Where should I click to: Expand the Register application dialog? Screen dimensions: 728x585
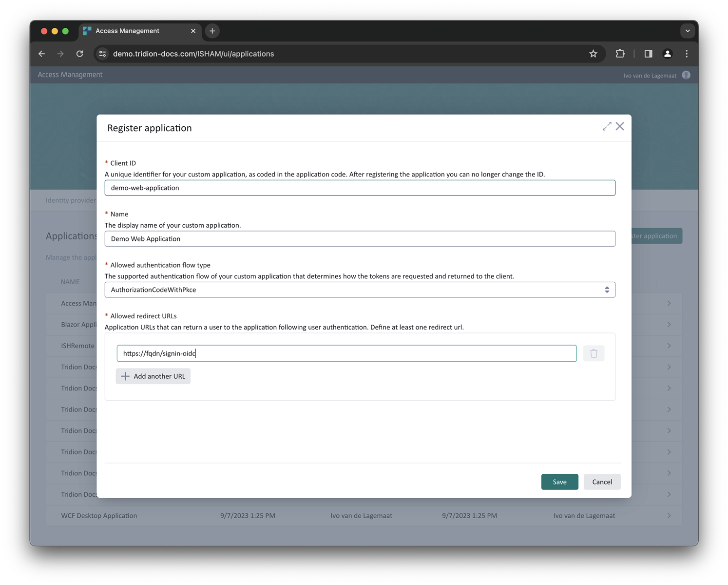(607, 126)
